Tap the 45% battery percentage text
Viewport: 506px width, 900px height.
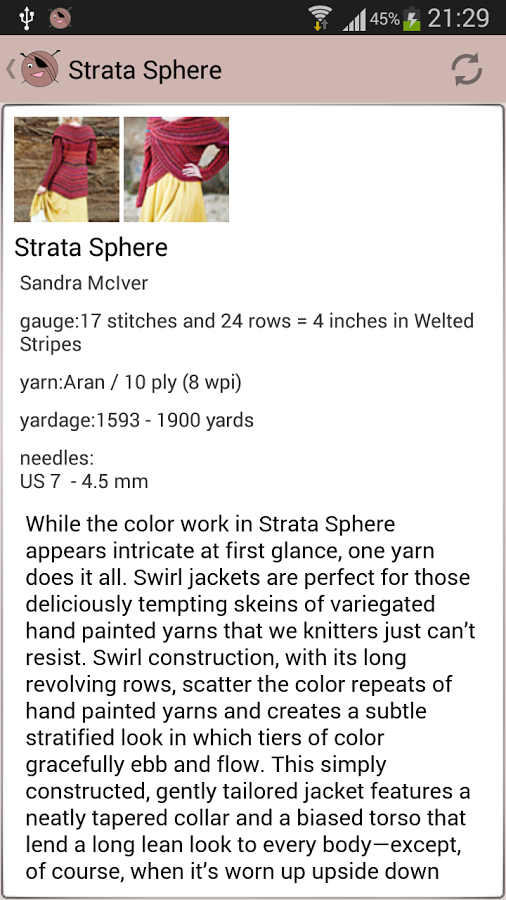click(x=385, y=18)
